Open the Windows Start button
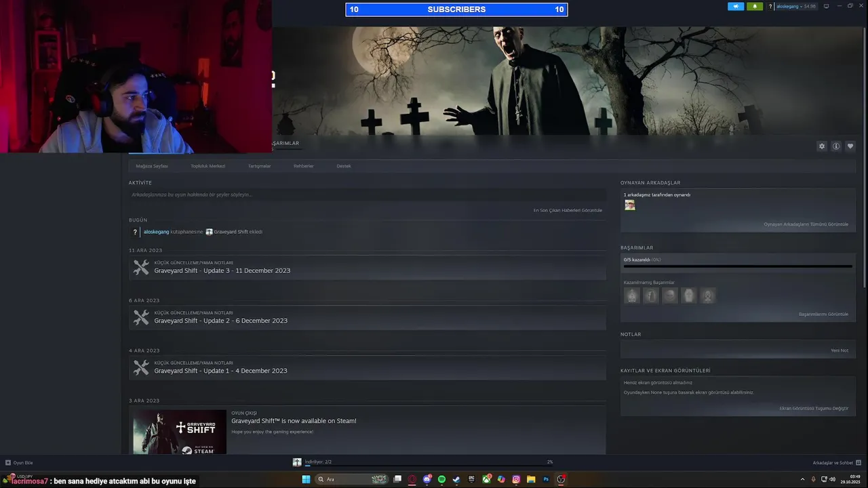 point(306,479)
